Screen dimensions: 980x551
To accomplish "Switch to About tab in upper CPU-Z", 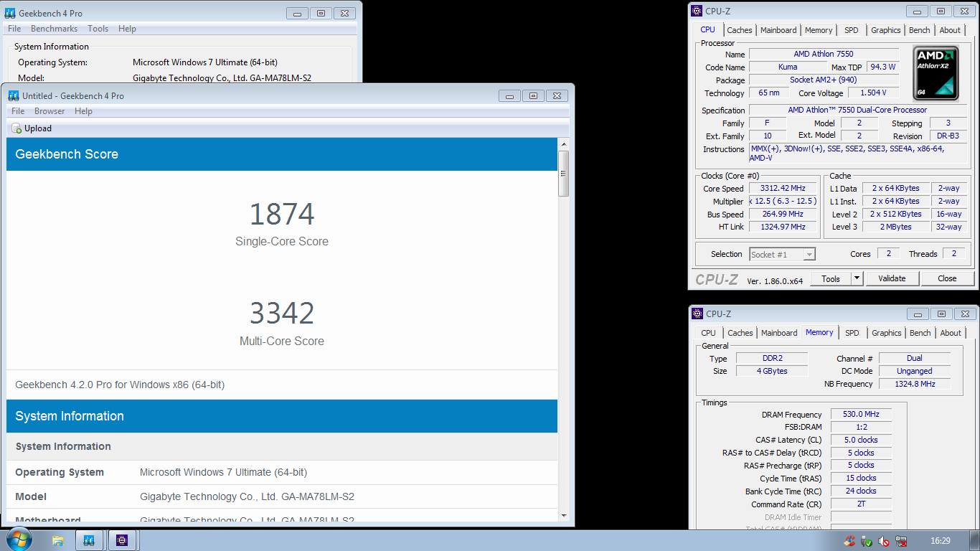I will pyautogui.click(x=950, y=30).
